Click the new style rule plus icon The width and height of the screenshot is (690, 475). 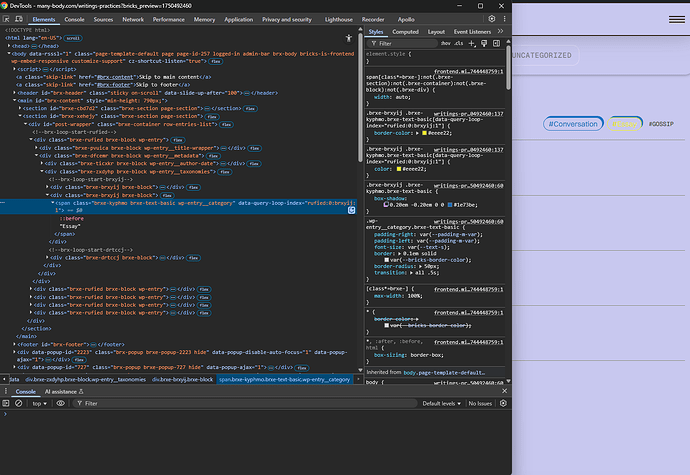(x=472, y=43)
